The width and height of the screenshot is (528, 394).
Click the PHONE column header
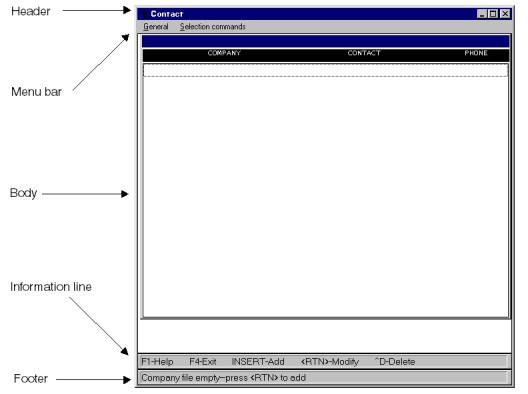tap(476, 53)
